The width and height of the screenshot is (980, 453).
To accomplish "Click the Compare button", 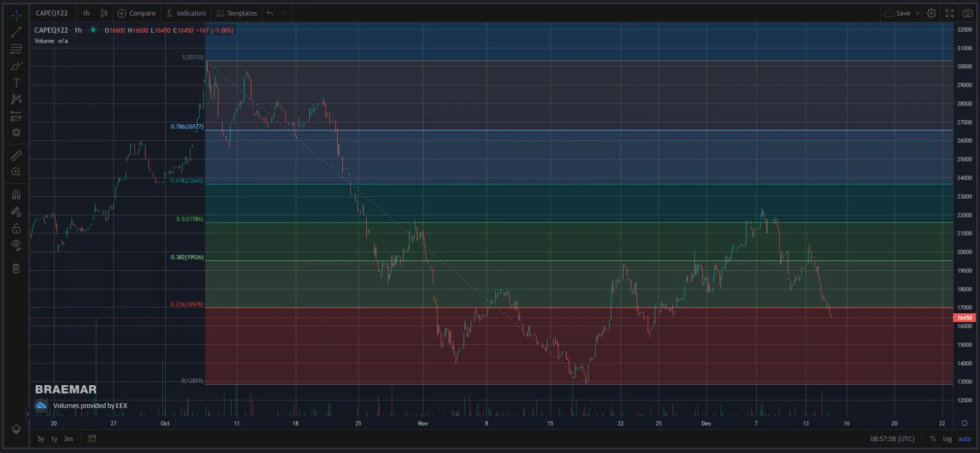I will pos(137,13).
